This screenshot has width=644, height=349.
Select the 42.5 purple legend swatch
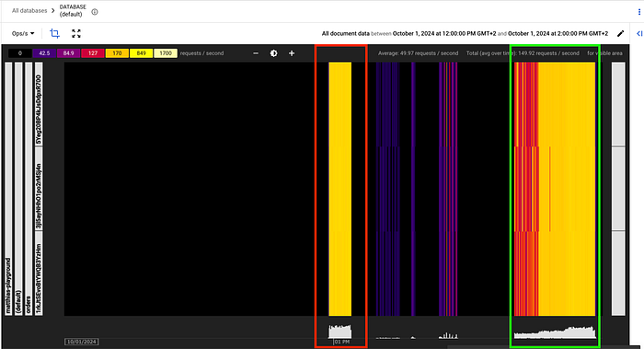click(44, 53)
